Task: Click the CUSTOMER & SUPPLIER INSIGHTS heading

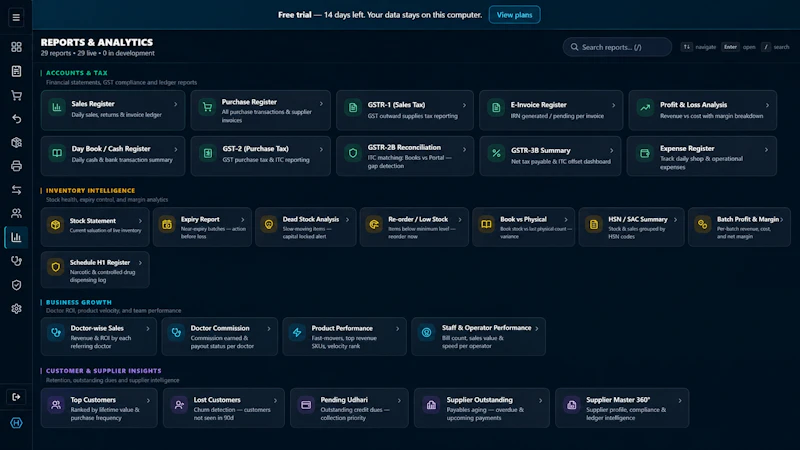Action: pos(104,371)
